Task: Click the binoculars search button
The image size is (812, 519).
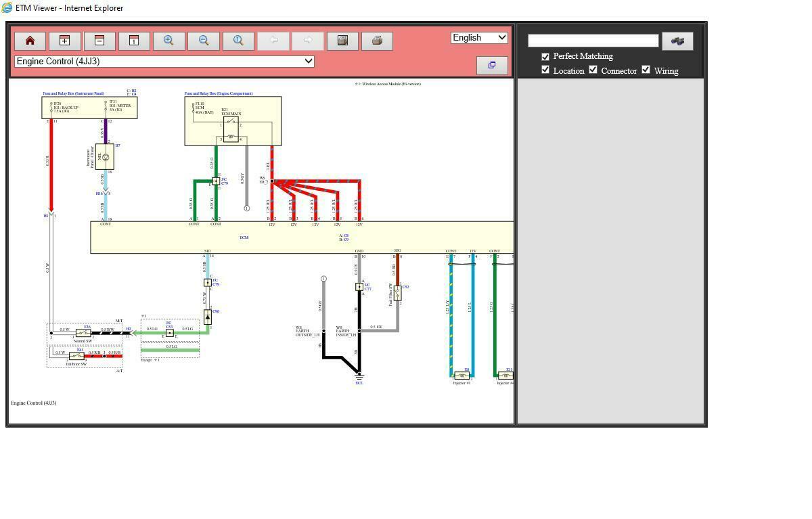Action: click(677, 41)
